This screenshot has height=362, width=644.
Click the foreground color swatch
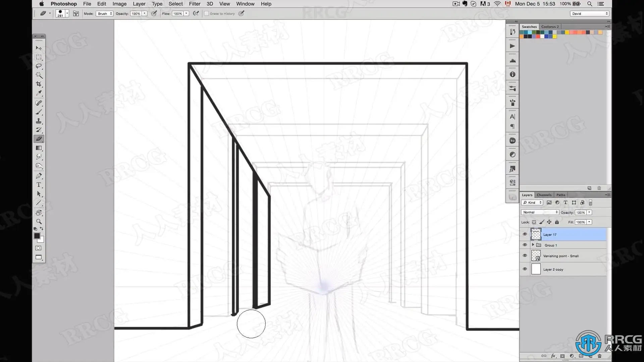(37, 236)
